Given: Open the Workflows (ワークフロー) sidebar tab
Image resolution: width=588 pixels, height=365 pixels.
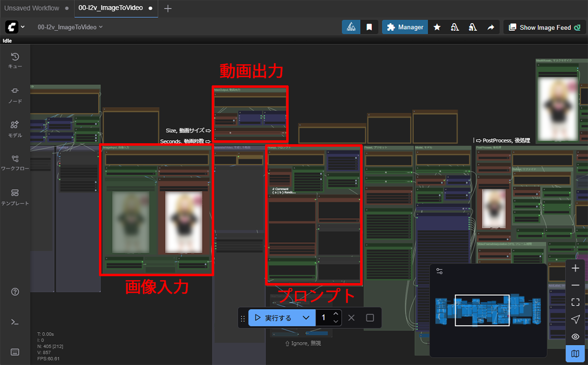Looking at the screenshot, I should [x=15, y=162].
